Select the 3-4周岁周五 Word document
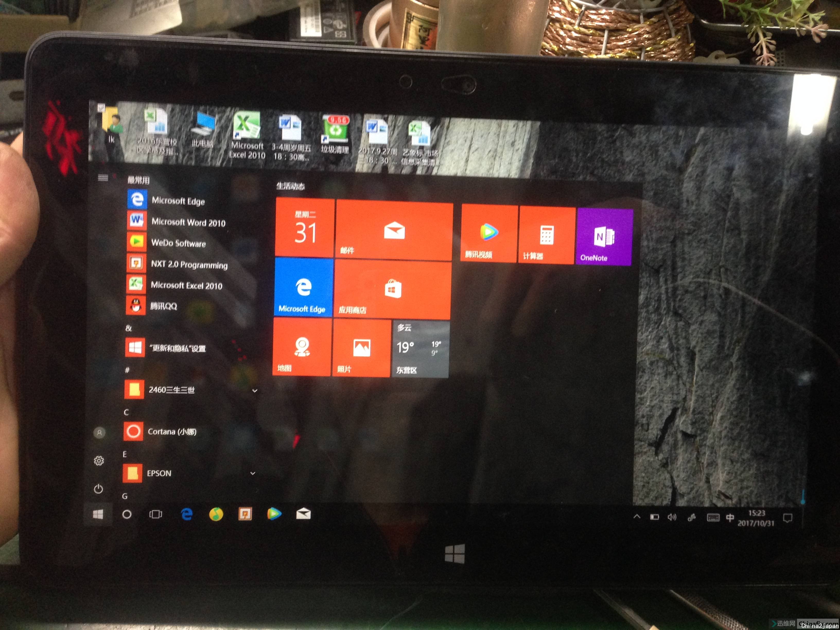This screenshot has height=630, width=840. tap(291, 137)
